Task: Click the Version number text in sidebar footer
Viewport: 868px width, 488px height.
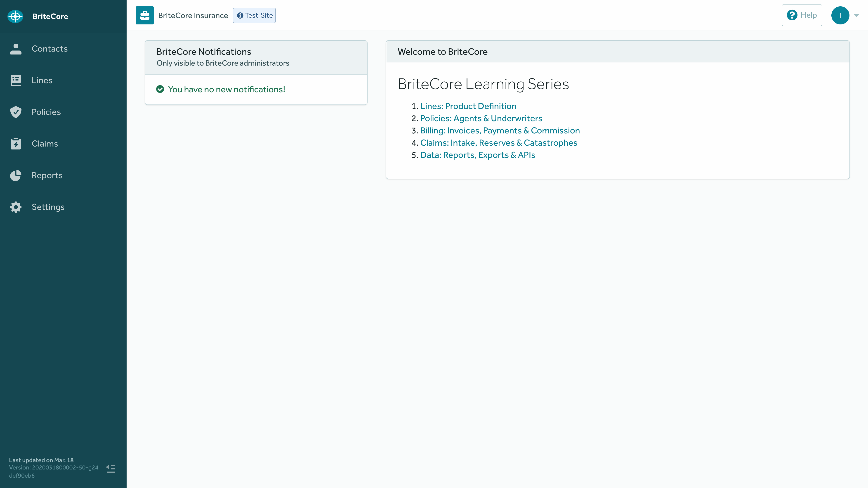Action: click(54, 471)
